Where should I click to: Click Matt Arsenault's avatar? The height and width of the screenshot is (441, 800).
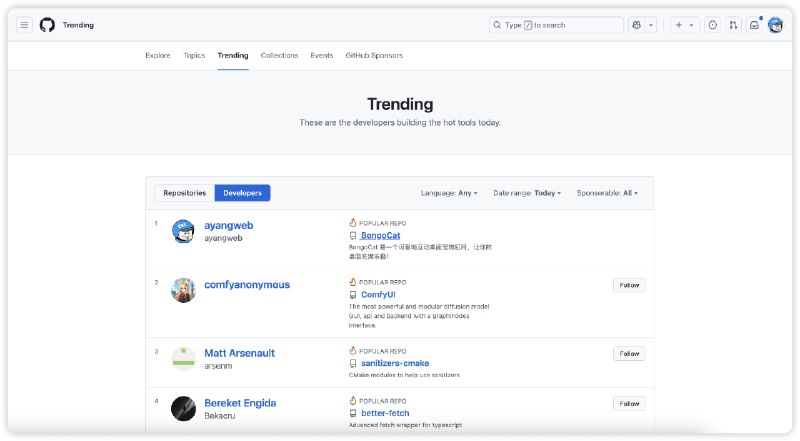(x=183, y=359)
